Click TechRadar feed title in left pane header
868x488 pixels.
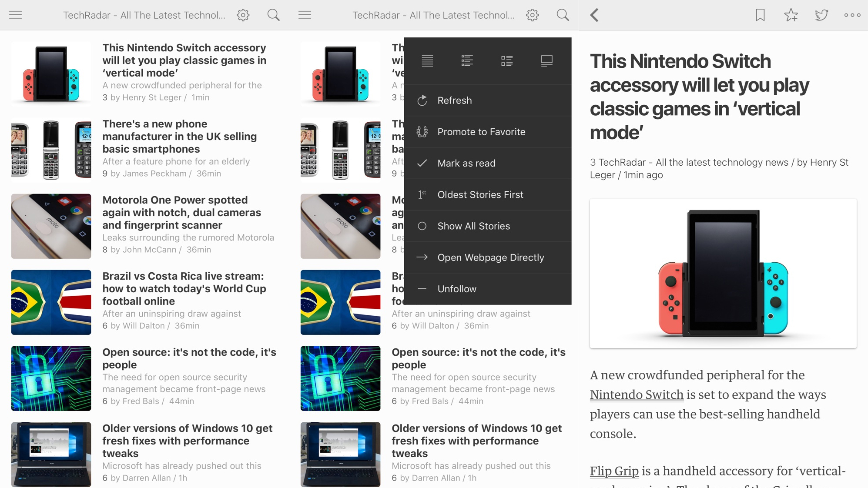coord(144,15)
